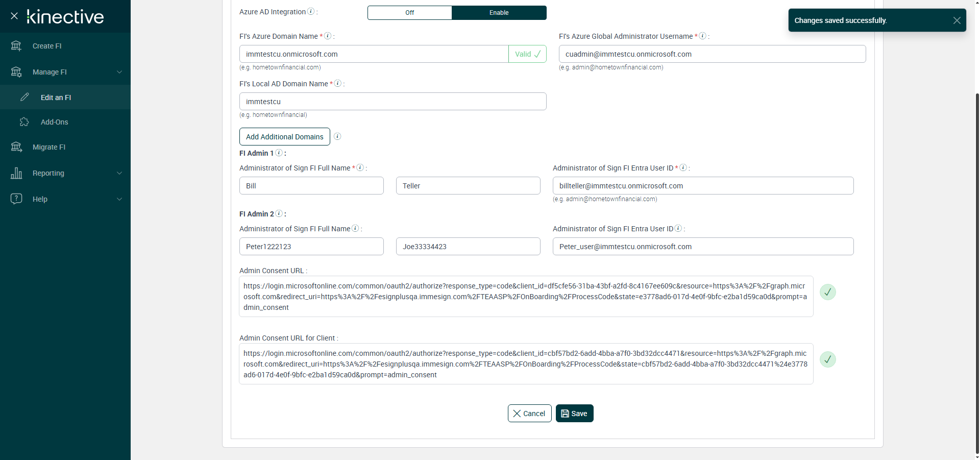Click the Azure Global Administrator Username field
Screen dimensions: 980x460
[x=712, y=54]
